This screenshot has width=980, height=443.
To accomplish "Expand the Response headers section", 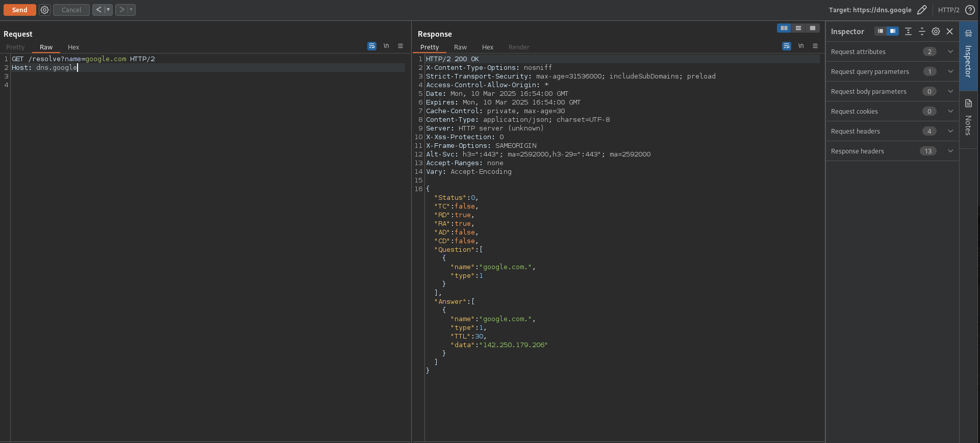I will pos(950,151).
